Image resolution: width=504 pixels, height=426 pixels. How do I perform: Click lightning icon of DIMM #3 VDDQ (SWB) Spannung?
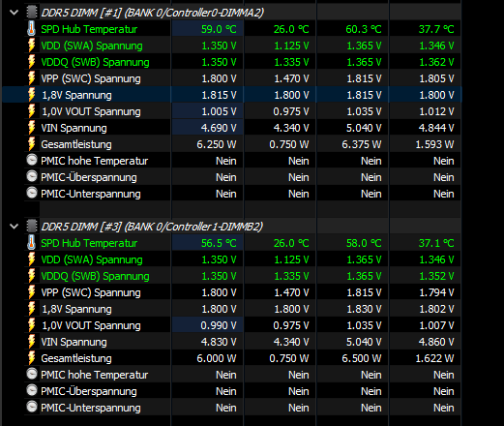point(32,276)
